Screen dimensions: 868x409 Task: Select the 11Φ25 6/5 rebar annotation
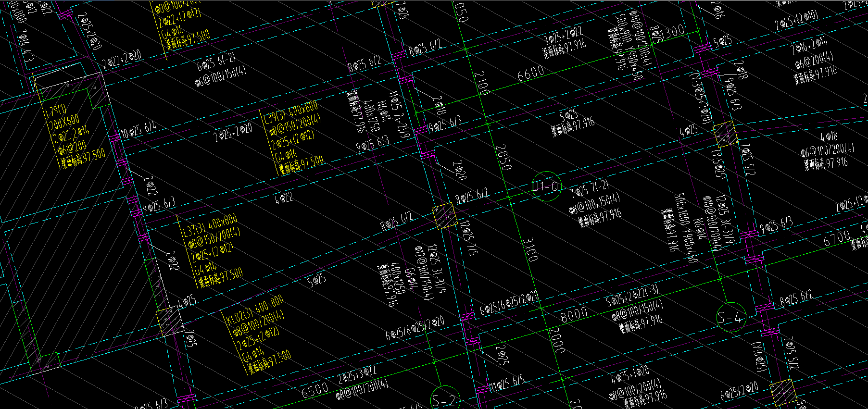tap(507, 384)
